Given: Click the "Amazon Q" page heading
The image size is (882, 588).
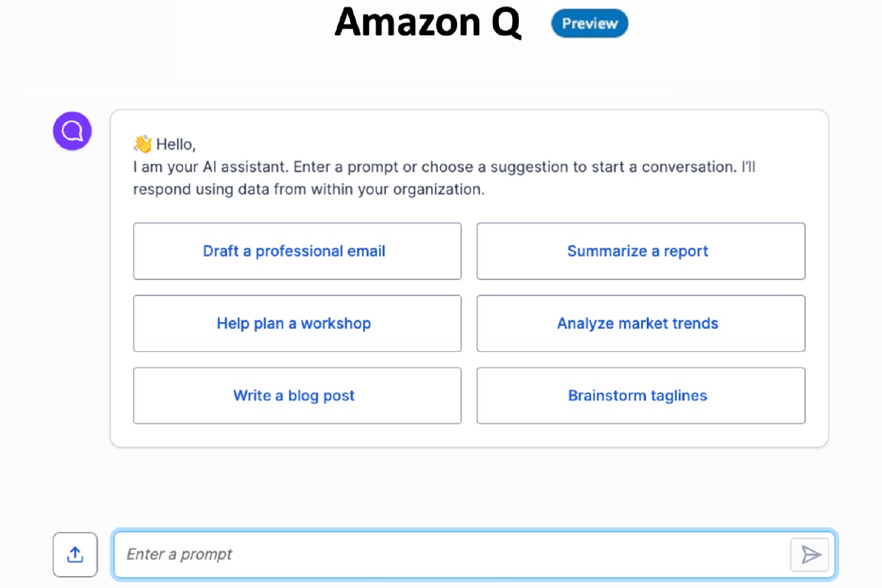Looking at the screenshot, I should point(428,23).
